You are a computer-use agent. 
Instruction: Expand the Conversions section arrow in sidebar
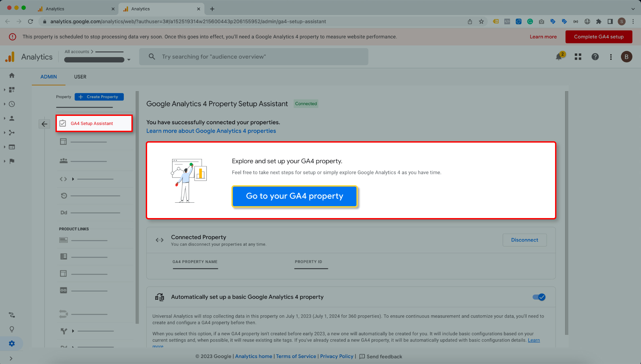(4, 161)
